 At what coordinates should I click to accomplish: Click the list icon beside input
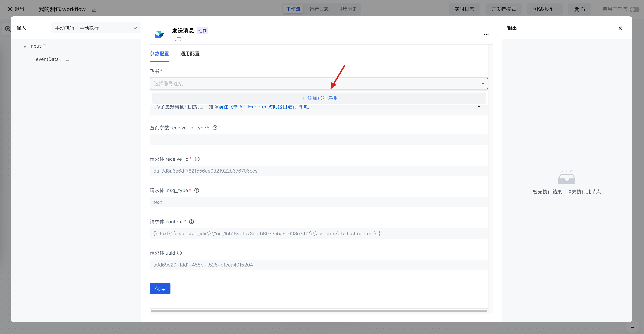click(44, 46)
